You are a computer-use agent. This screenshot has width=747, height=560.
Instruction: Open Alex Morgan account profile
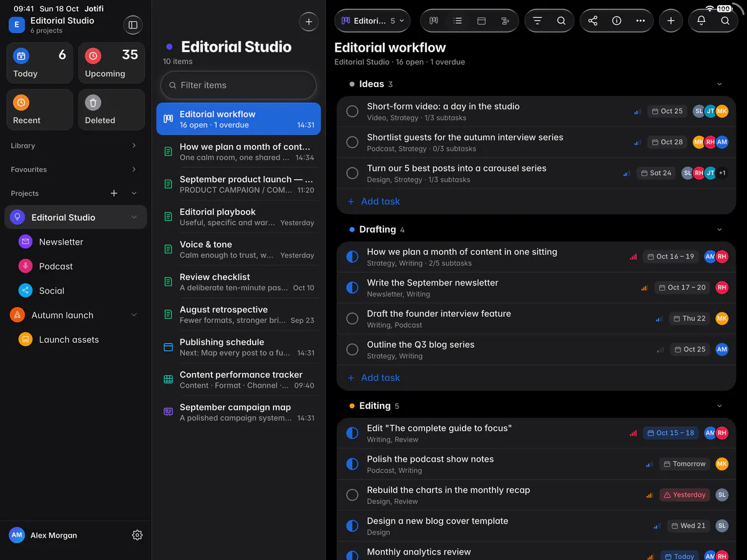pyautogui.click(x=44, y=535)
